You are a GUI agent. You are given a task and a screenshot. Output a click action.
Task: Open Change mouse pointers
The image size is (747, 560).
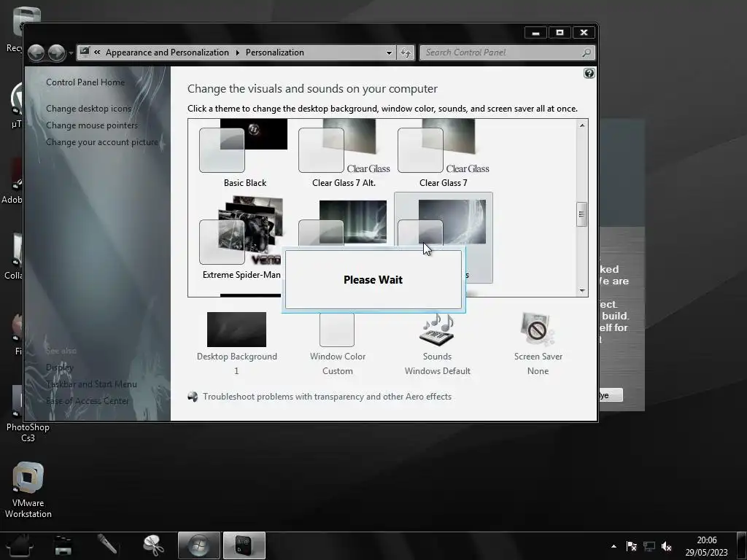(x=92, y=125)
